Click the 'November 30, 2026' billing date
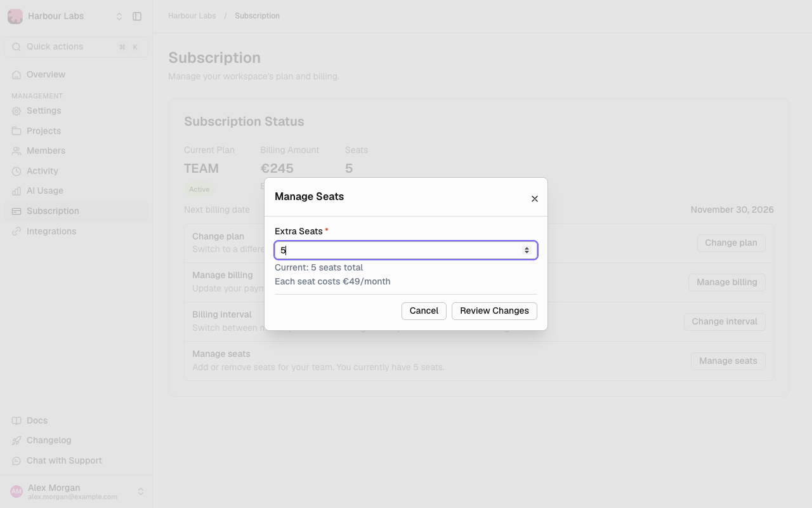Image resolution: width=812 pixels, height=508 pixels. coord(732,210)
